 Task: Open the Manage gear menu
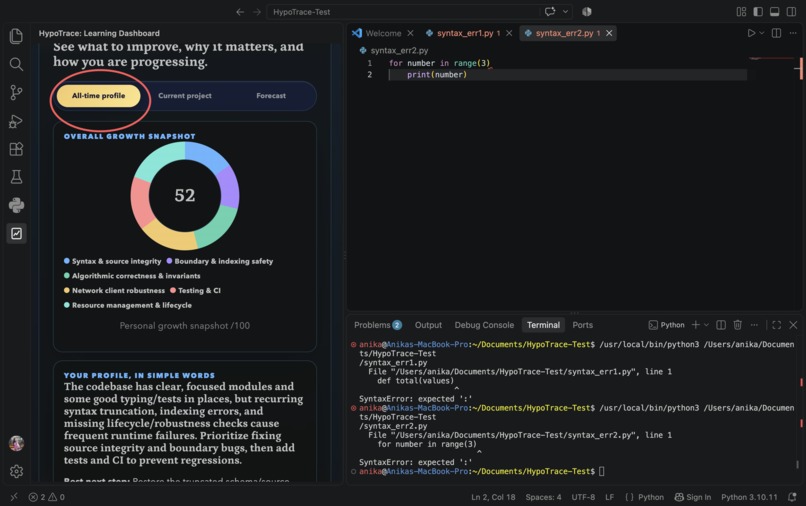(16, 471)
